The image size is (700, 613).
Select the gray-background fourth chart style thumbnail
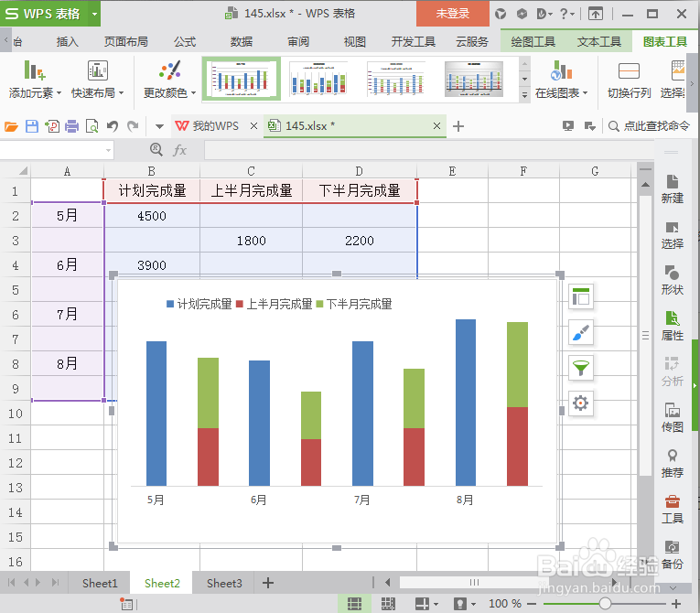click(x=474, y=79)
